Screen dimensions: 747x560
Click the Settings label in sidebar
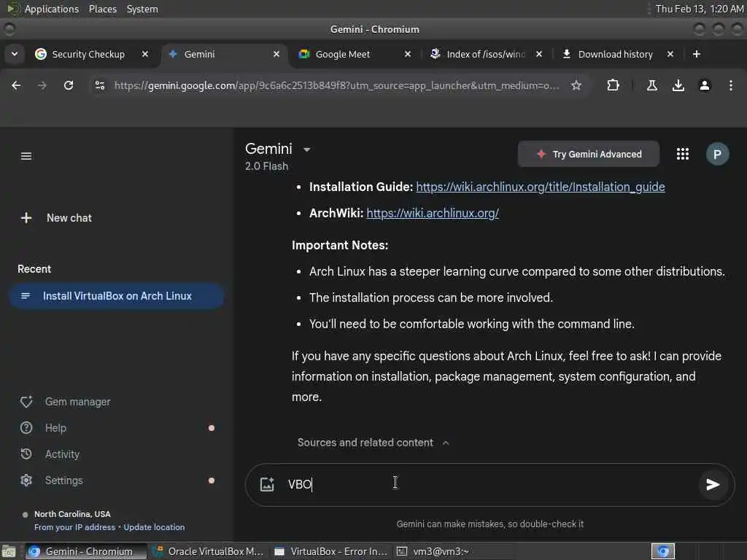(64, 481)
